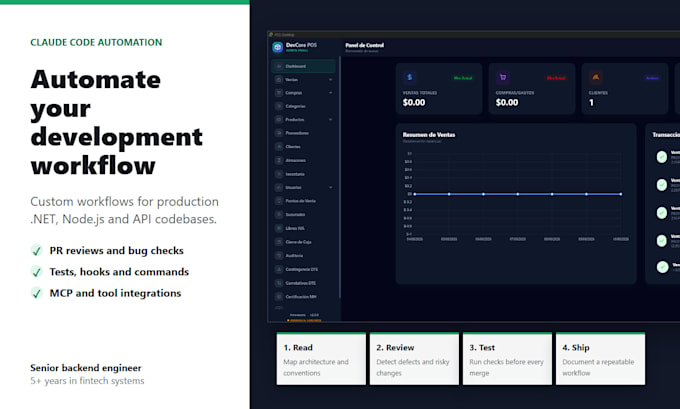Screen dimensions: 680x409
Task: Click the sidebar vertical scrollbar
Action: (340, 178)
